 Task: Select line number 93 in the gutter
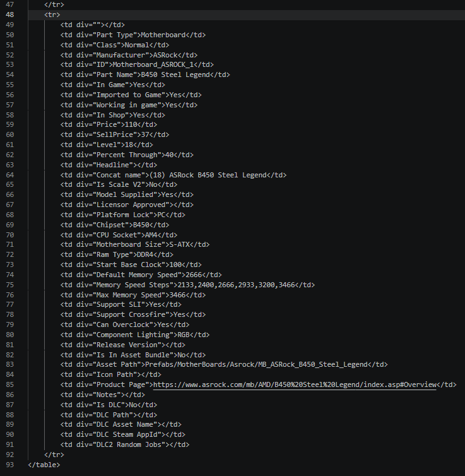tap(9, 465)
